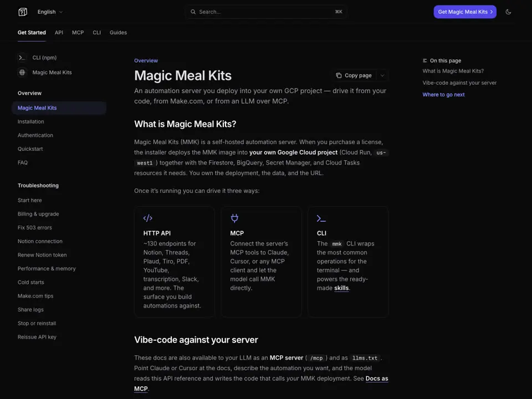Click the What is Magic Meal Kits? heading

[185, 124]
